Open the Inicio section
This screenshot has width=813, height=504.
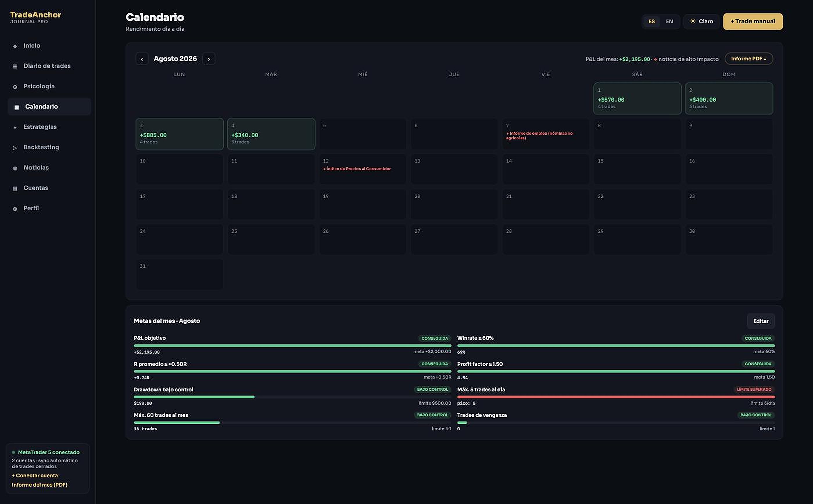coord(49,46)
